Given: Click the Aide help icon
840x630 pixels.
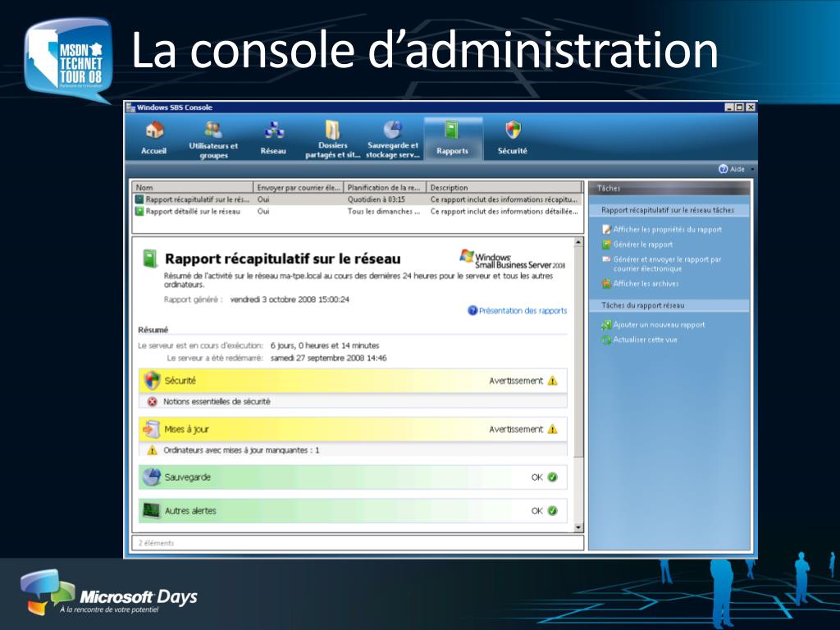Looking at the screenshot, I should [x=724, y=169].
